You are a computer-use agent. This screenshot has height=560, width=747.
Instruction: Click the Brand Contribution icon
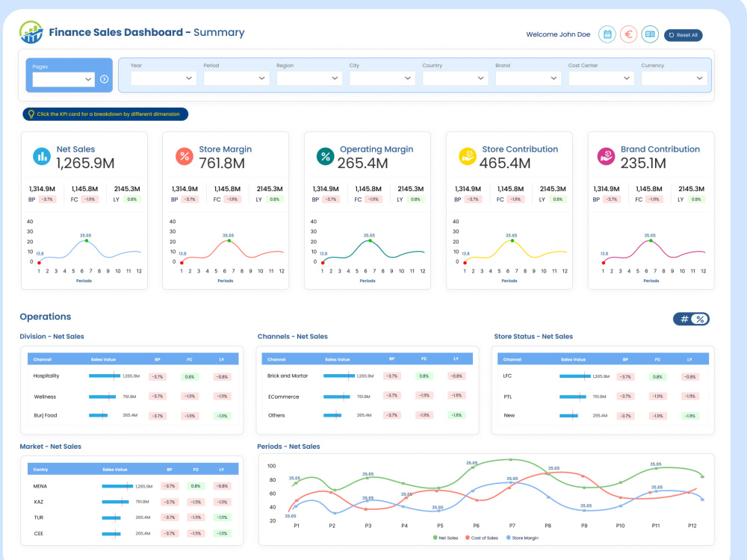[x=606, y=156]
